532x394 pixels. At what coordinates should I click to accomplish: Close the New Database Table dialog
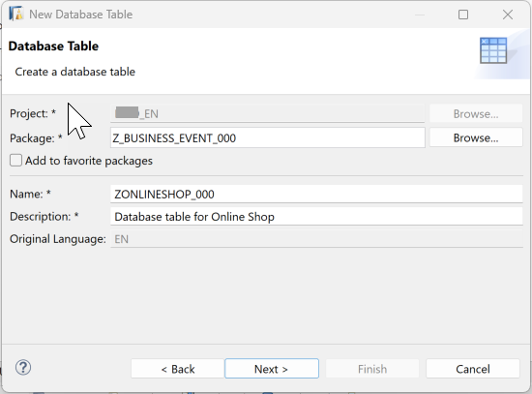(508, 15)
